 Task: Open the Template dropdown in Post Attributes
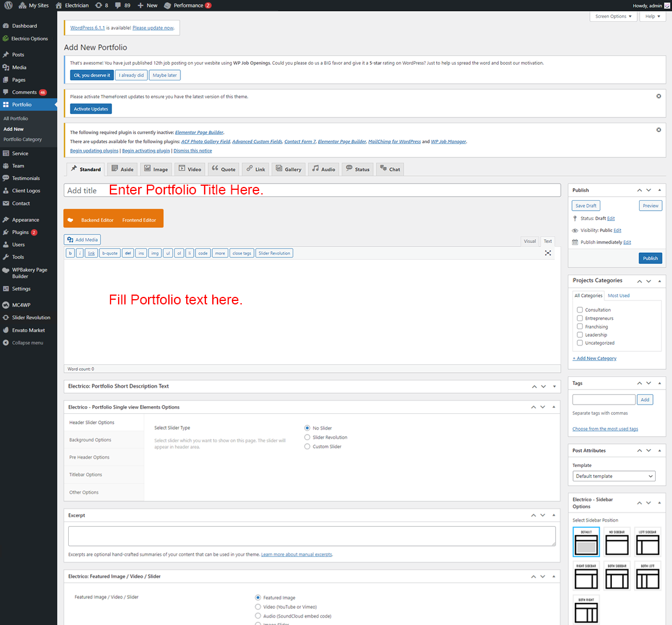coord(614,476)
